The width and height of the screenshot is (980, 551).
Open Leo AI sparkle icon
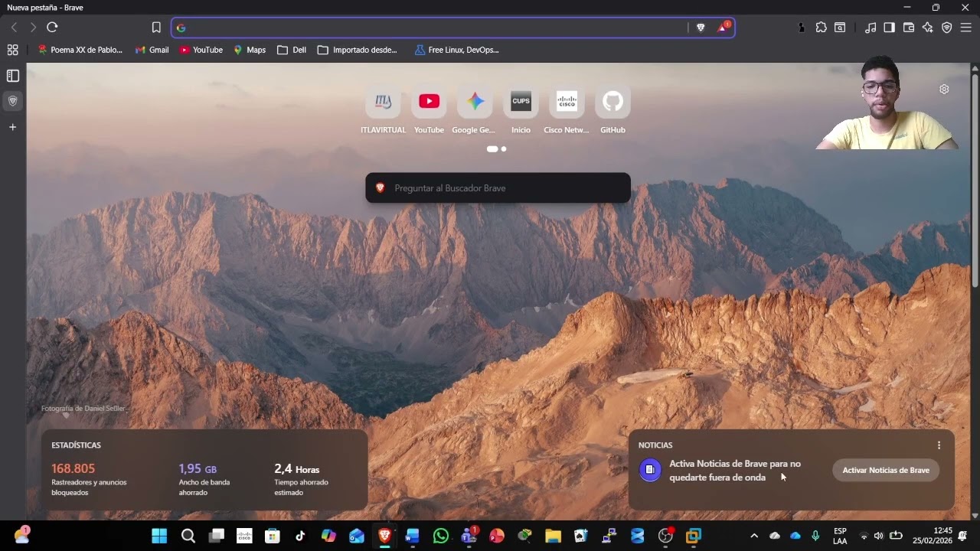point(928,28)
